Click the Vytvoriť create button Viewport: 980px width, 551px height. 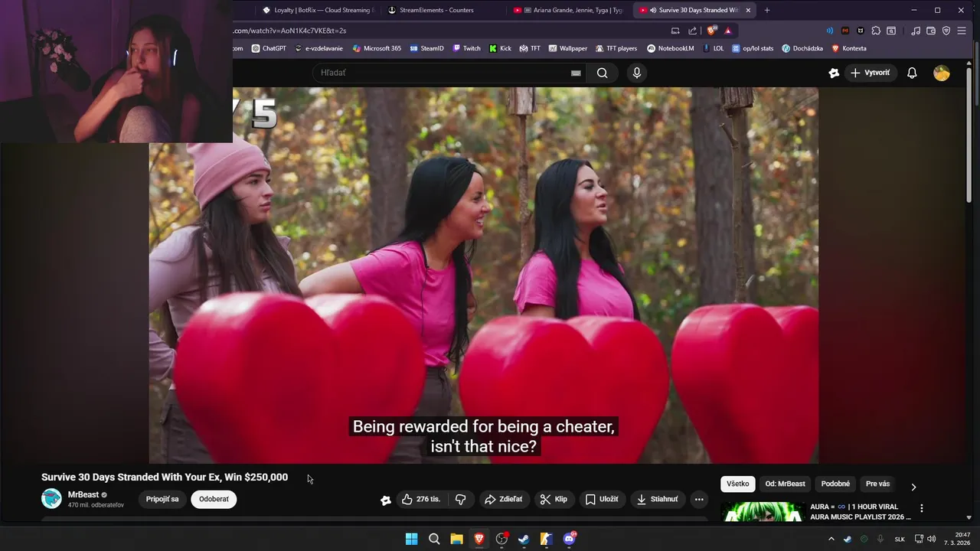pyautogui.click(x=870, y=73)
